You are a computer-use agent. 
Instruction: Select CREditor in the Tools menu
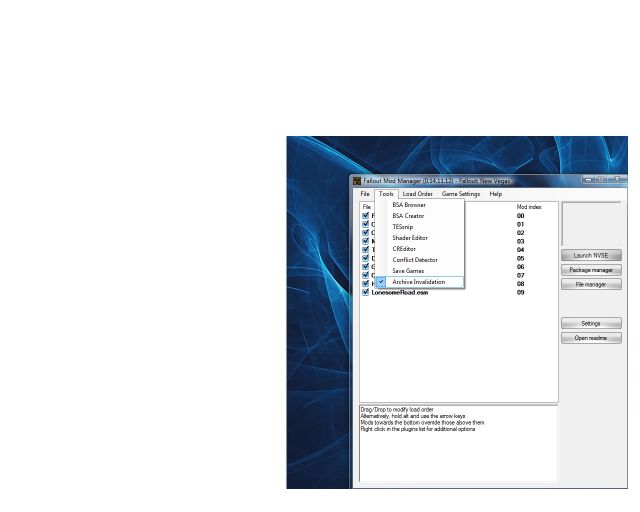tap(420, 249)
